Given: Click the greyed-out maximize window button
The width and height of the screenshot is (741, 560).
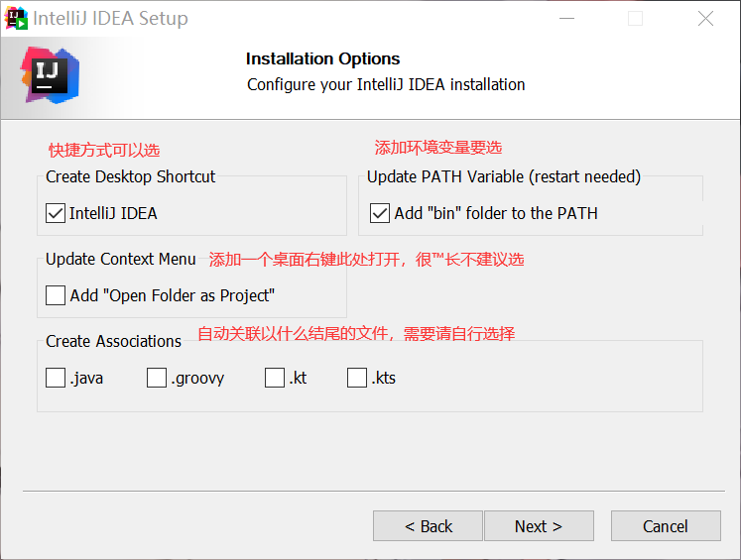Looking at the screenshot, I should 636,19.
